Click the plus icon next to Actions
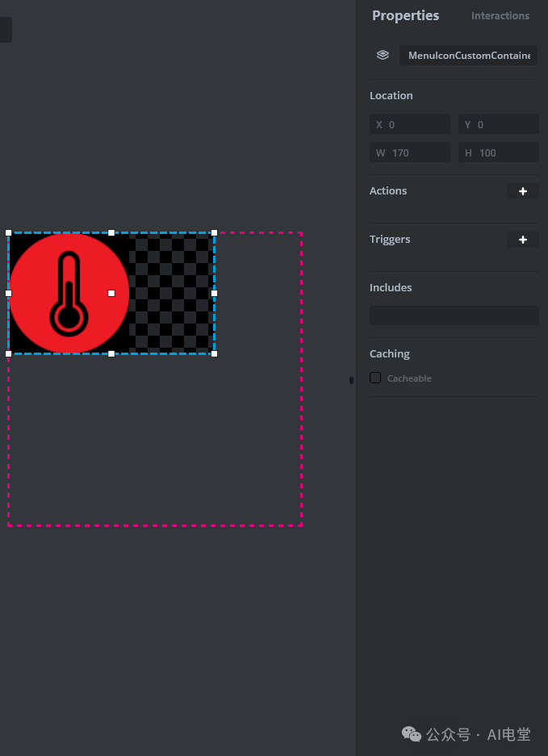 tap(522, 191)
